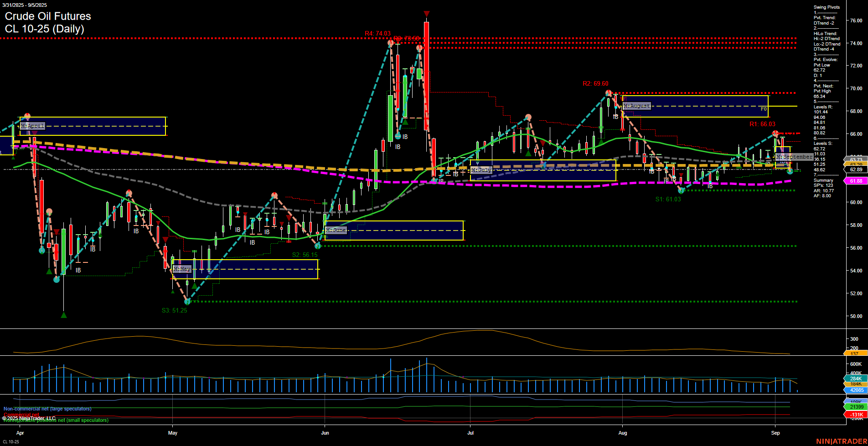The width and height of the screenshot is (868, 446).
Task: Click the S1: 61.03 support label
Action: coord(667,199)
